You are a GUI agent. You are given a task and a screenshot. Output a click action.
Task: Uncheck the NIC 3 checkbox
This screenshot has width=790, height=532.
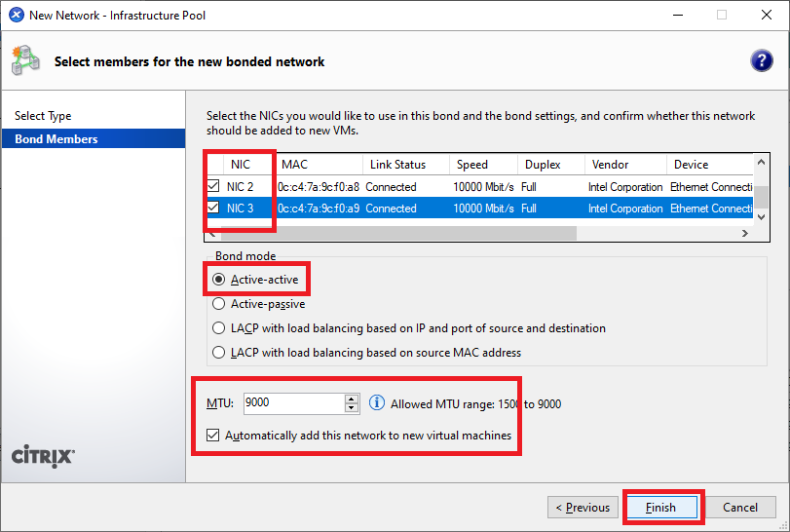point(213,208)
